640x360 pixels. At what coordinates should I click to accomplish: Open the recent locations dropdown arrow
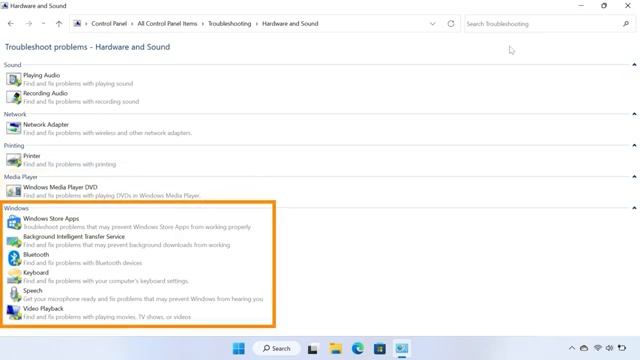(x=43, y=24)
